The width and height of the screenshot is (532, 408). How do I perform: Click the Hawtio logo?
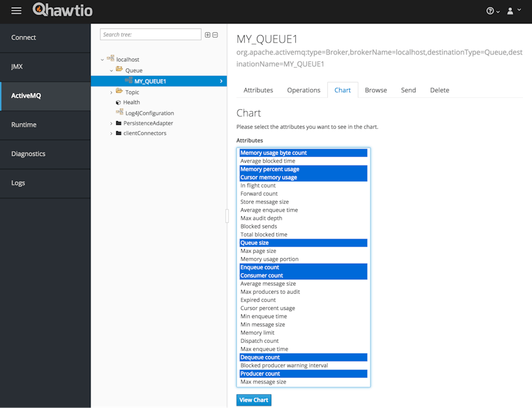62,10
